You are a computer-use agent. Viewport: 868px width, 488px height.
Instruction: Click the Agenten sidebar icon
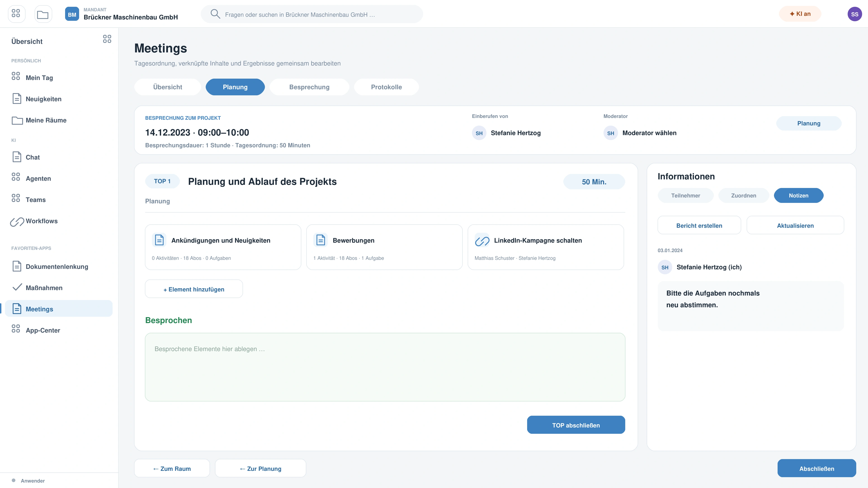click(16, 177)
